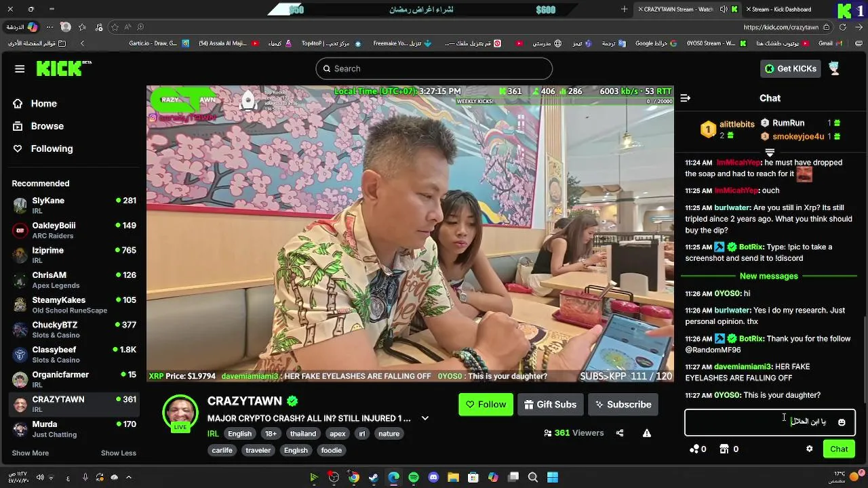Viewport: 868px width, 488px height.
Task: Open the Browse page in the sidebar
Action: coord(47,126)
